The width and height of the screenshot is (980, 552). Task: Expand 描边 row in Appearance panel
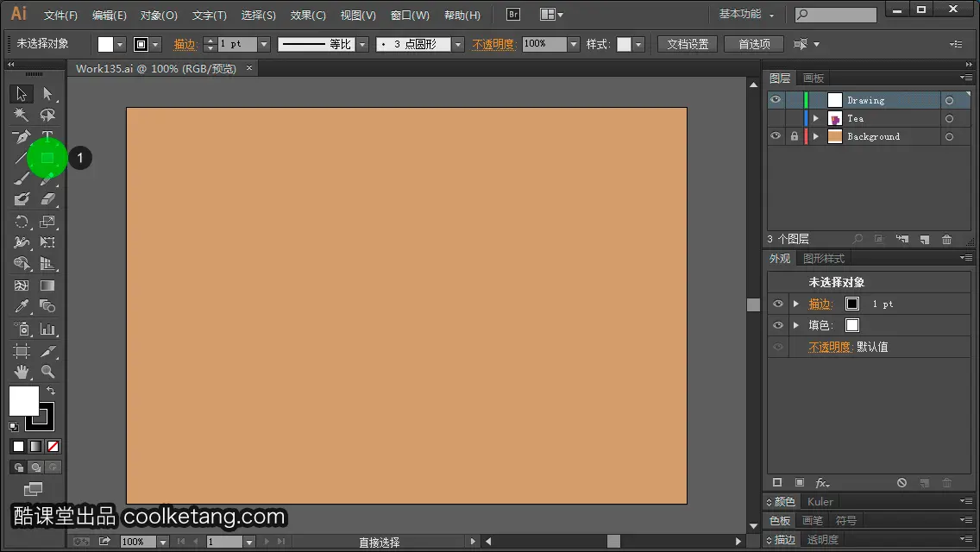click(796, 304)
